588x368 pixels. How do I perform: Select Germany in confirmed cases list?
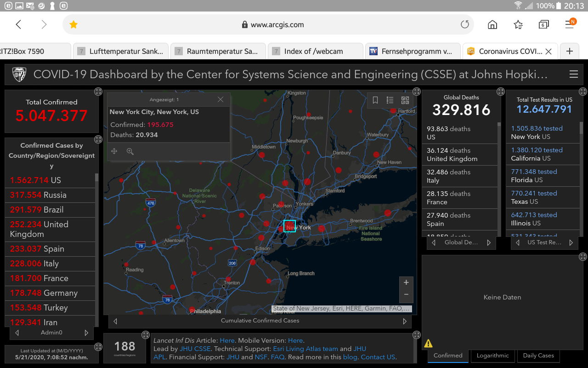[50, 293]
